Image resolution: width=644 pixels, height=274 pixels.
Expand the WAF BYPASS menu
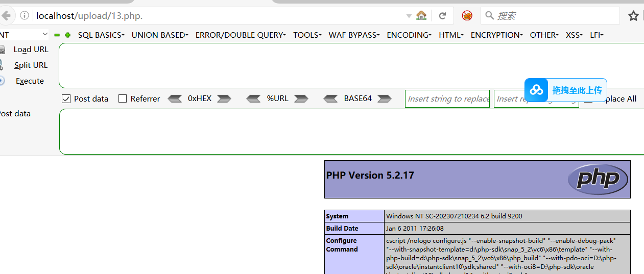pos(354,35)
